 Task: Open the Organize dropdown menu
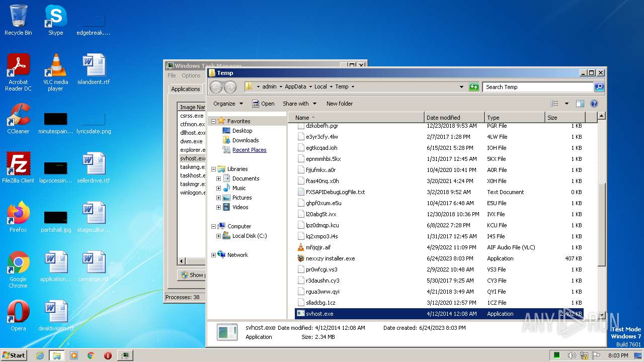[x=228, y=104]
